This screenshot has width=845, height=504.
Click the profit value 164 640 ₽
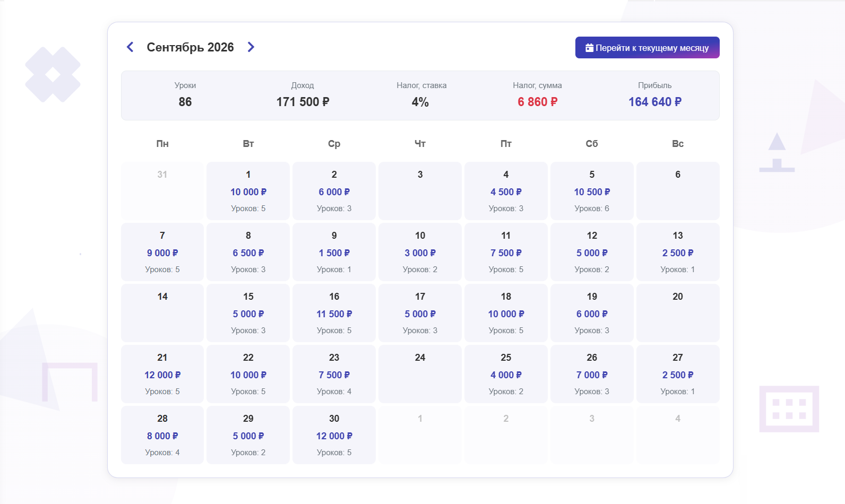pos(655,102)
